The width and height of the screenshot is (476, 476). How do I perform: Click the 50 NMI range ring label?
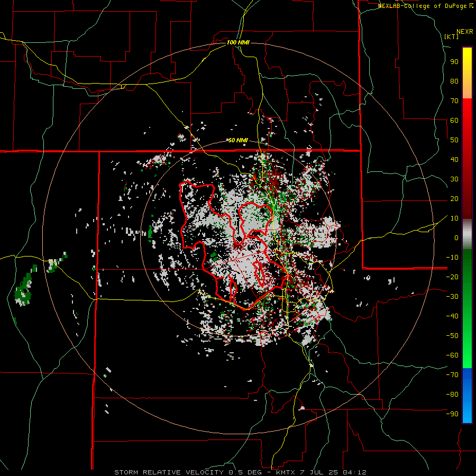[x=238, y=140]
